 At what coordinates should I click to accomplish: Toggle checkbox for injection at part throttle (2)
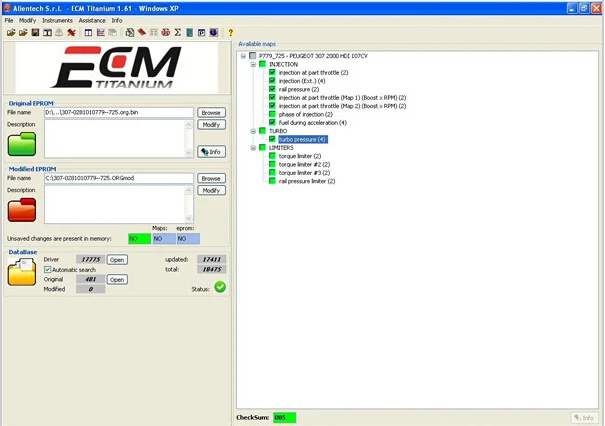[272, 72]
